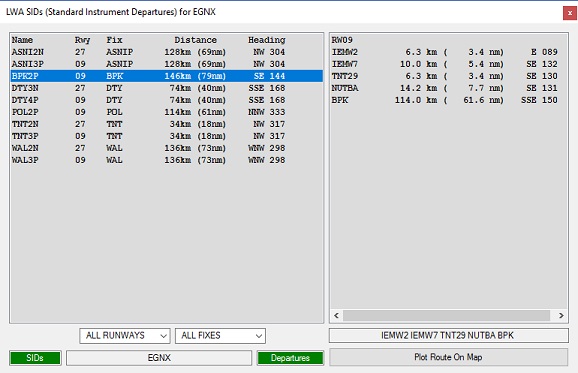The image size is (578, 373).
Task: Click the Fix column header
Action: [x=114, y=40]
